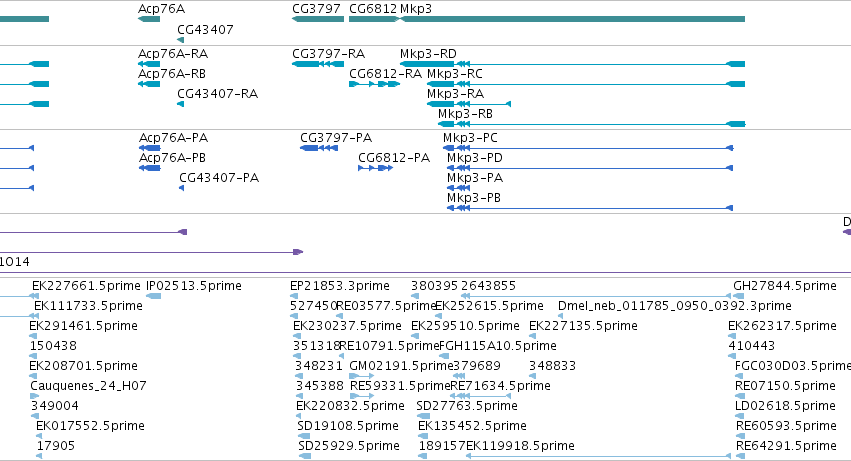
Task: Select the Mkp3 gene bar
Action: pyautogui.click(x=572, y=19)
